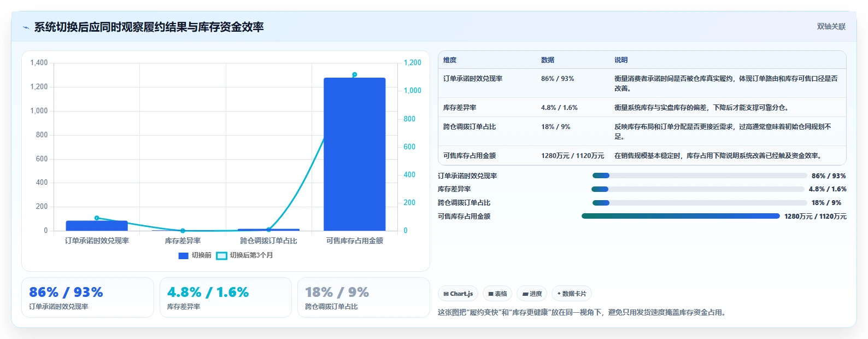Click the 跨仓调拨订单占比 x-axis label
The width and height of the screenshot is (868, 339).
point(268,241)
